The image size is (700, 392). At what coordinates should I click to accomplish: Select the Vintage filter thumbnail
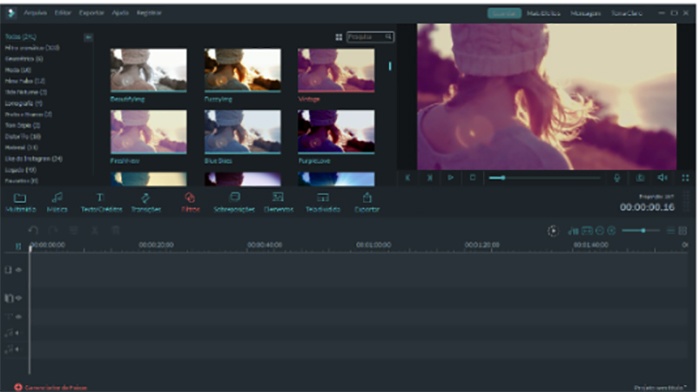point(336,71)
